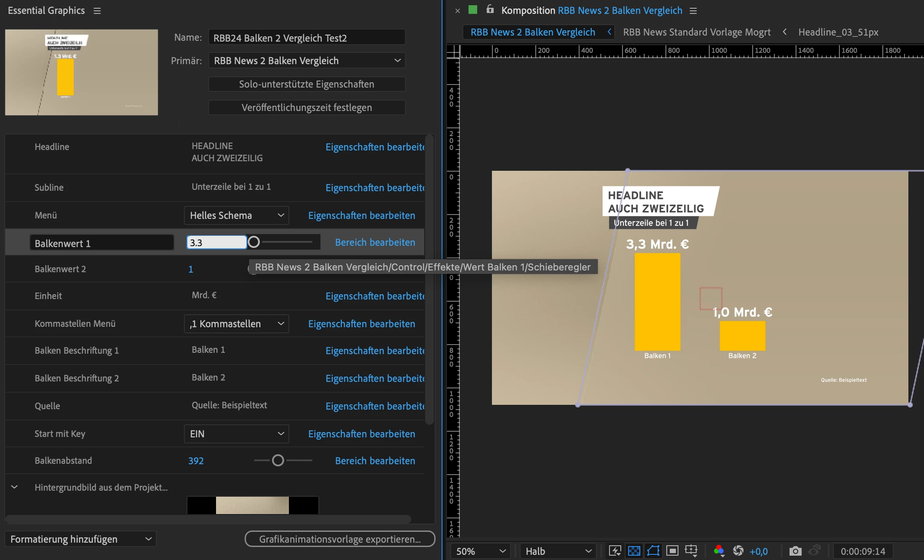924x560 pixels.
Task: Click Grafikanimationsvorlage exportieren button
Action: pyautogui.click(x=340, y=539)
